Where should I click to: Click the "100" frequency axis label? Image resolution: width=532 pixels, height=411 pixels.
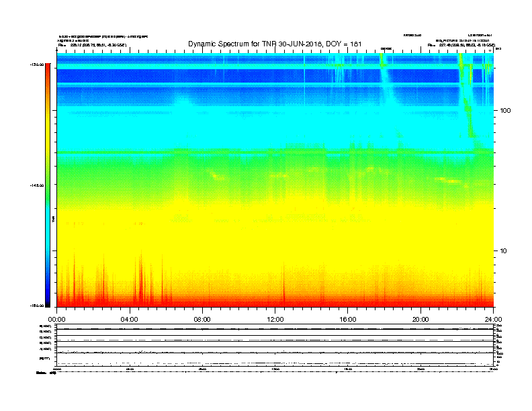[505, 111]
